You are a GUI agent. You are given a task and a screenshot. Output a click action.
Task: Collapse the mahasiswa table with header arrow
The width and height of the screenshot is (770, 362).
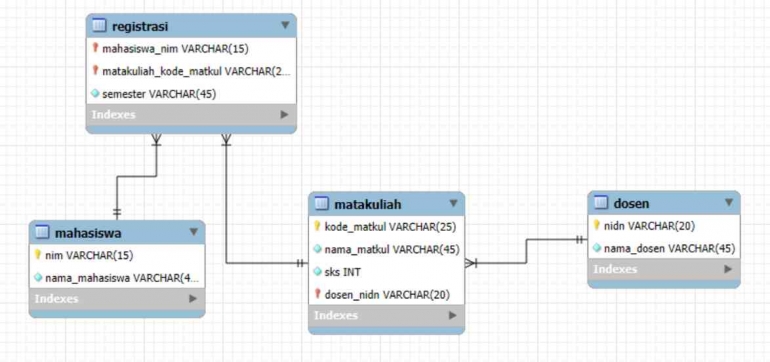tap(194, 232)
